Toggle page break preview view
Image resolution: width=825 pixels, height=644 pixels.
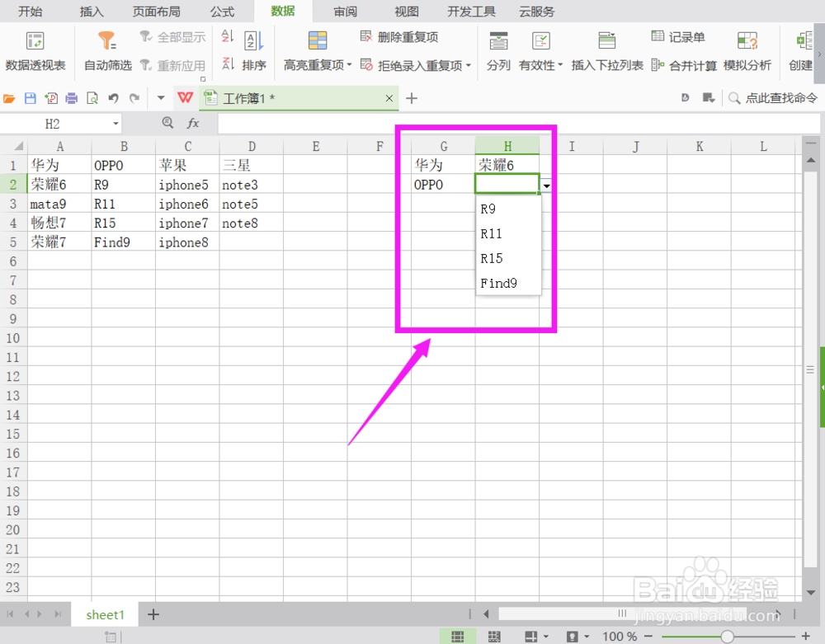pos(494,637)
